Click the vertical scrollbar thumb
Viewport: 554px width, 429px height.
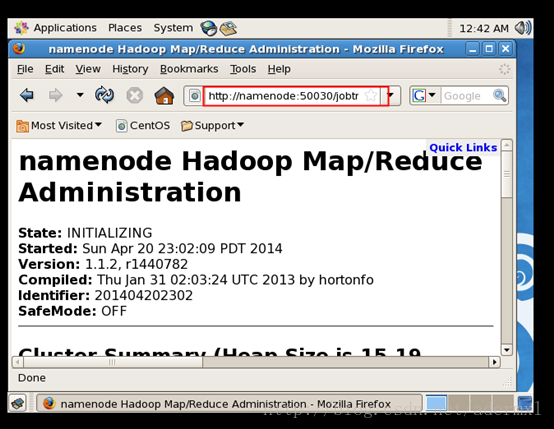pyautogui.click(x=507, y=175)
